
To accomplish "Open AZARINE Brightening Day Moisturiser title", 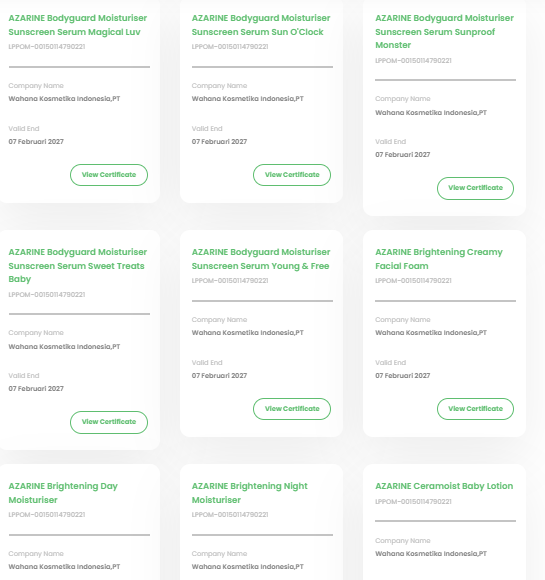I will coord(63,493).
